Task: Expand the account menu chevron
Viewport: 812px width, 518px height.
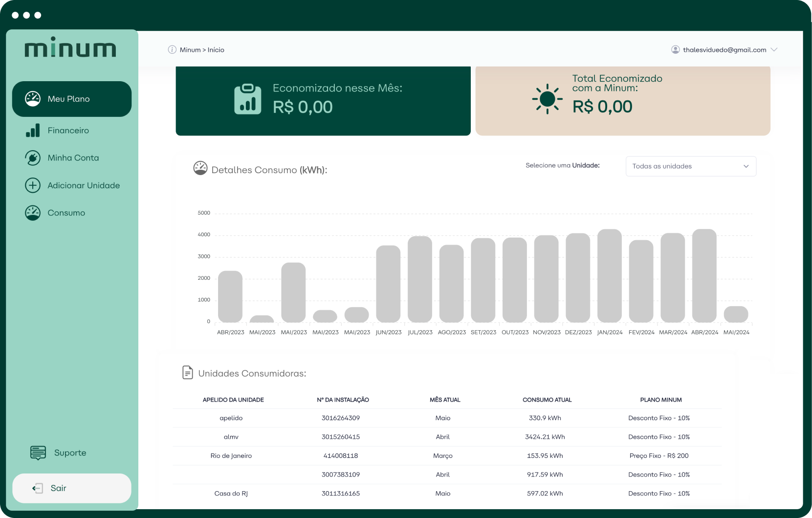Action: pyautogui.click(x=774, y=50)
